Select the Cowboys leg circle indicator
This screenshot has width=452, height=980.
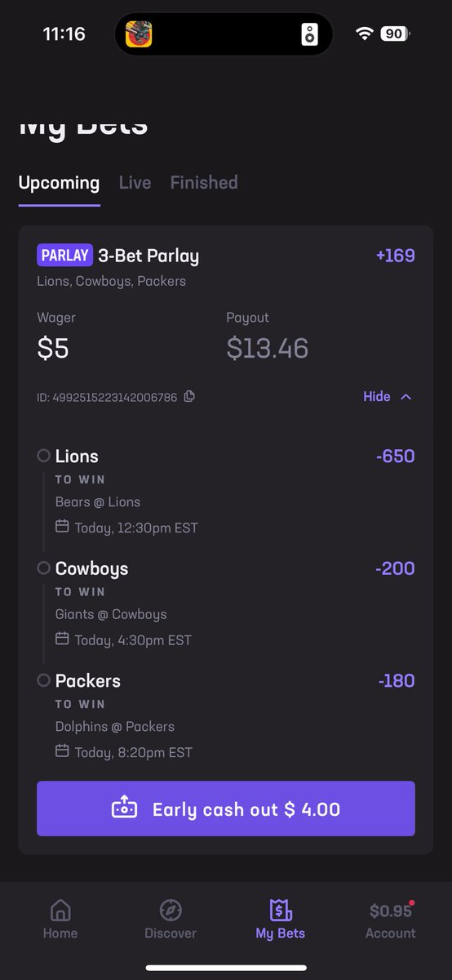click(44, 568)
